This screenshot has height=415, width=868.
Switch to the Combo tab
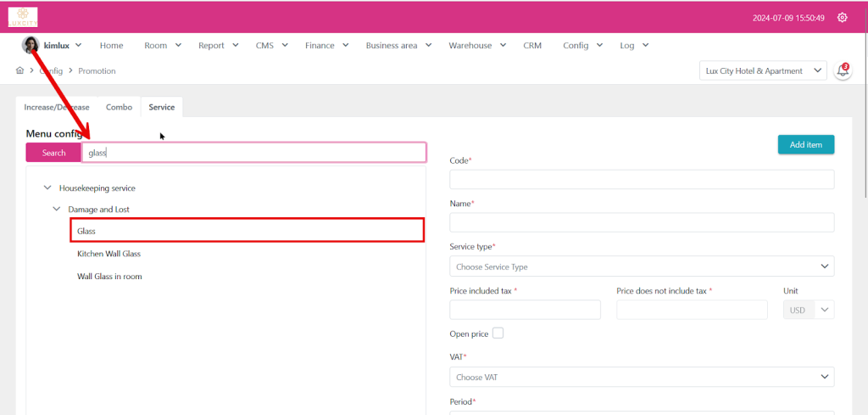click(119, 107)
